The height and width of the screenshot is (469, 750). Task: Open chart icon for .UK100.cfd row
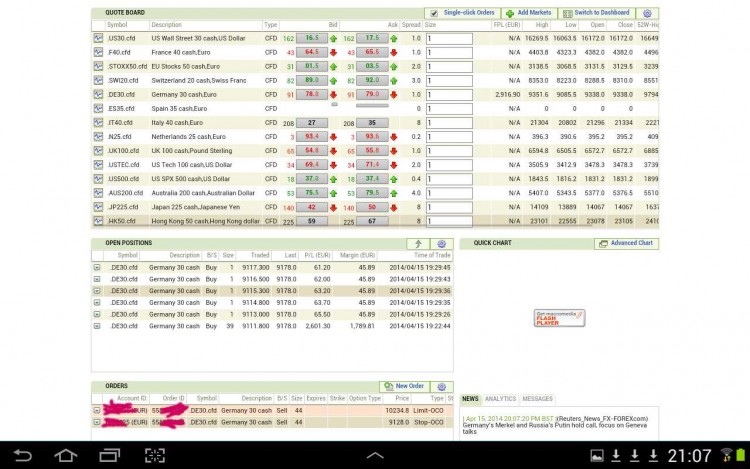(x=98, y=151)
